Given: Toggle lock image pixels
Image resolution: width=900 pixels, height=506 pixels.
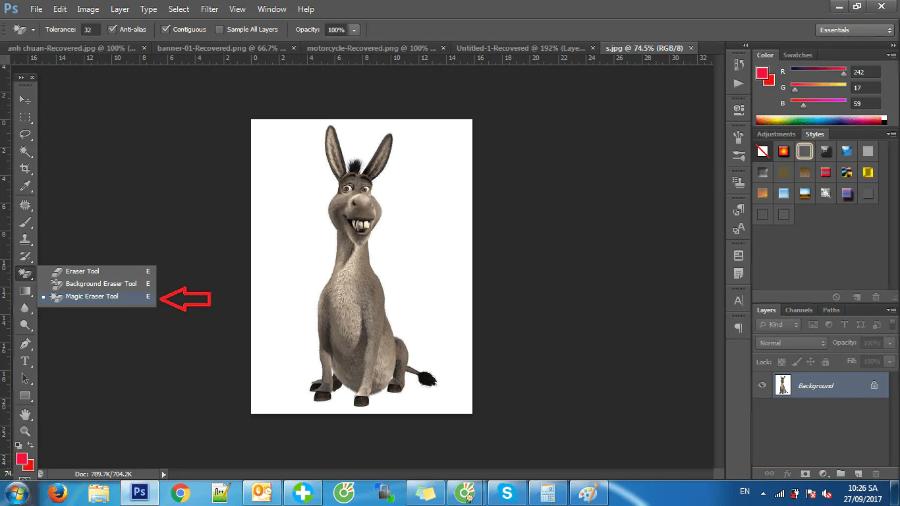Looking at the screenshot, I should pos(796,362).
